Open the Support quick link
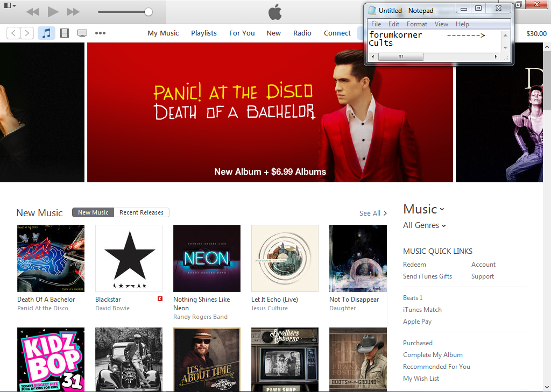The width and height of the screenshot is (551, 392). pyautogui.click(x=483, y=276)
